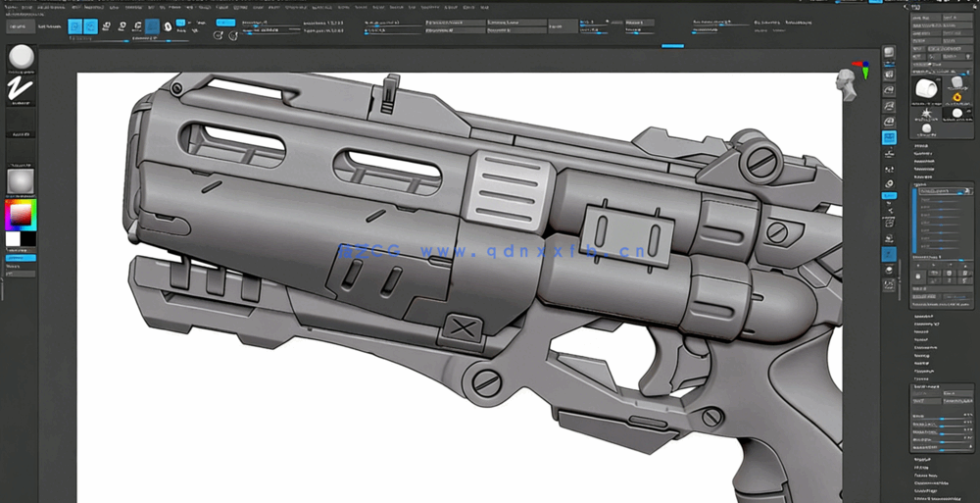Toggle Draw mode button
This screenshot has width=980, height=503.
pyautogui.click(x=90, y=27)
